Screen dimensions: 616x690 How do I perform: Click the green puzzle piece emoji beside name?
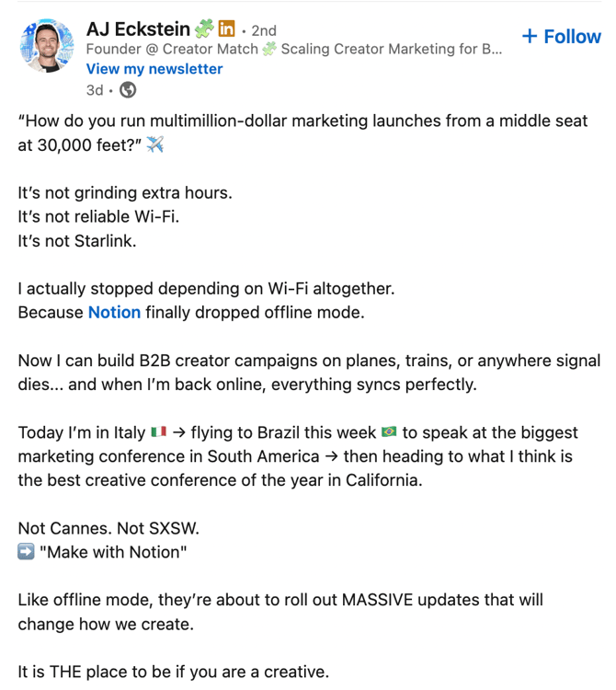204,29
